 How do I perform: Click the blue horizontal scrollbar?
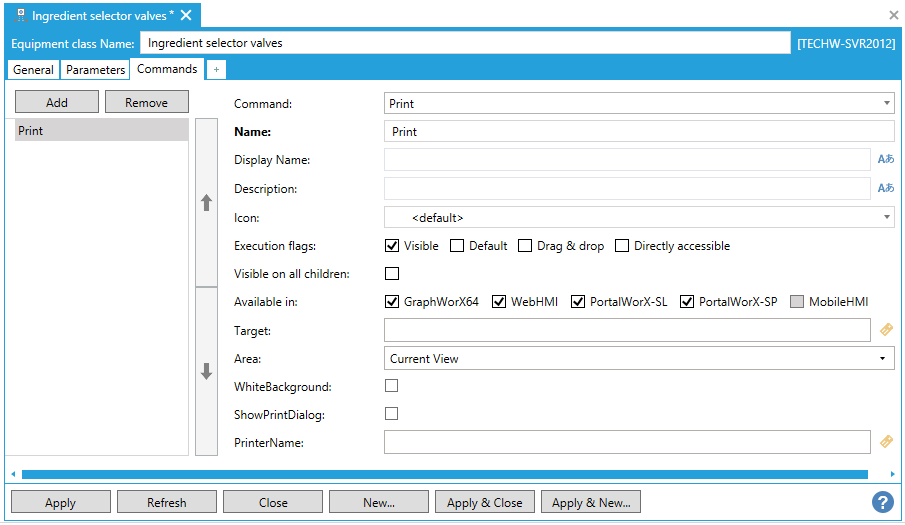[x=444, y=474]
